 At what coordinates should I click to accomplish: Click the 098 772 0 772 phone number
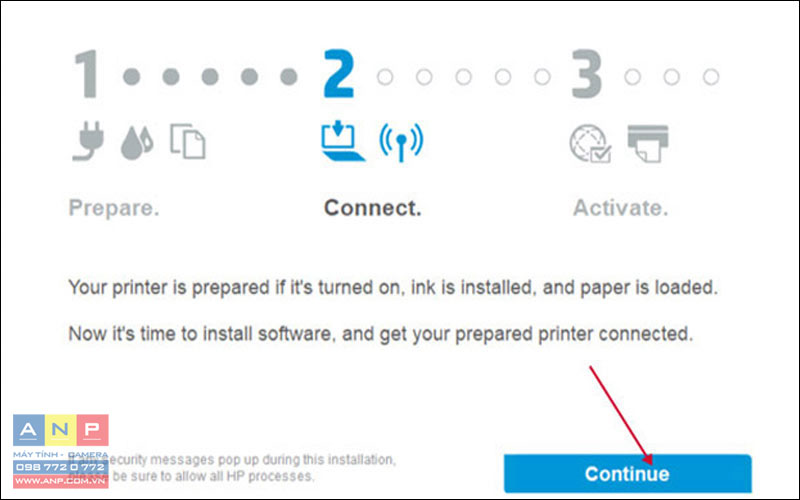[61, 467]
